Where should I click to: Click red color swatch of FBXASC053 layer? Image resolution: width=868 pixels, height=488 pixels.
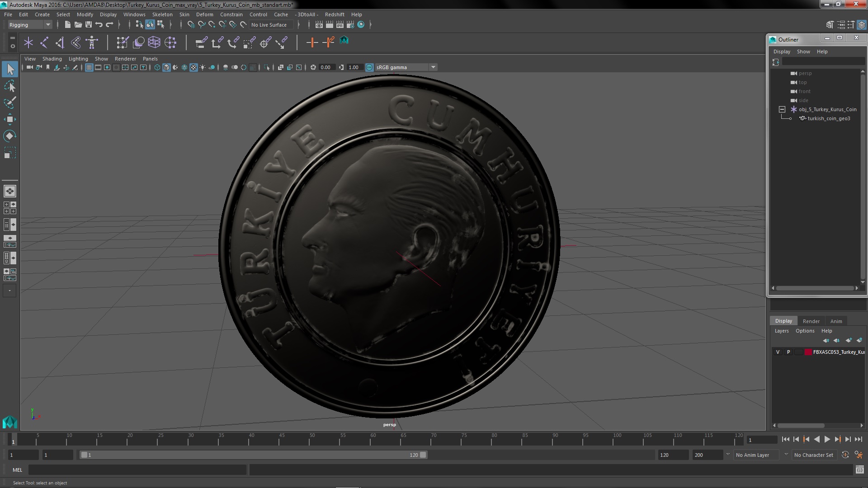(808, 352)
